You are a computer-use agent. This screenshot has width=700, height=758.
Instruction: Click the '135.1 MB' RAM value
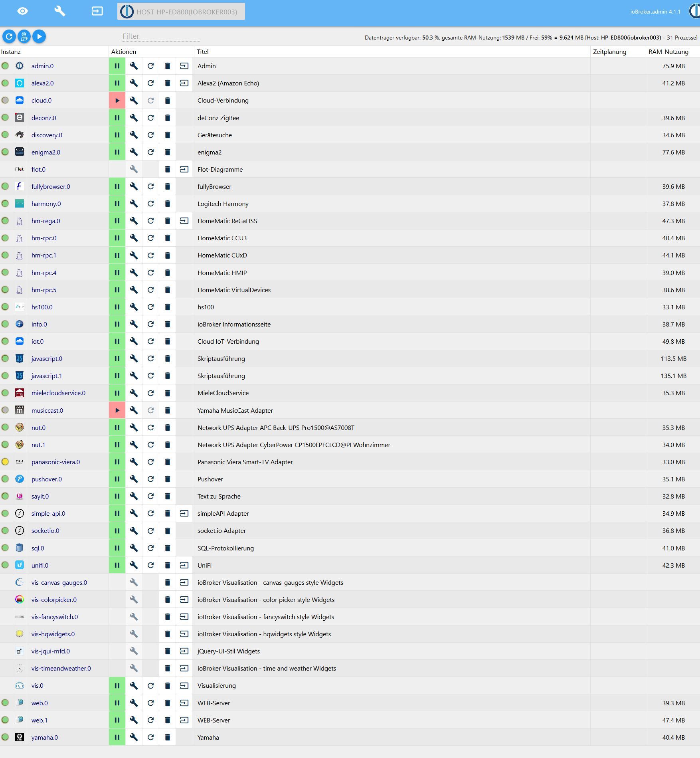pos(674,376)
